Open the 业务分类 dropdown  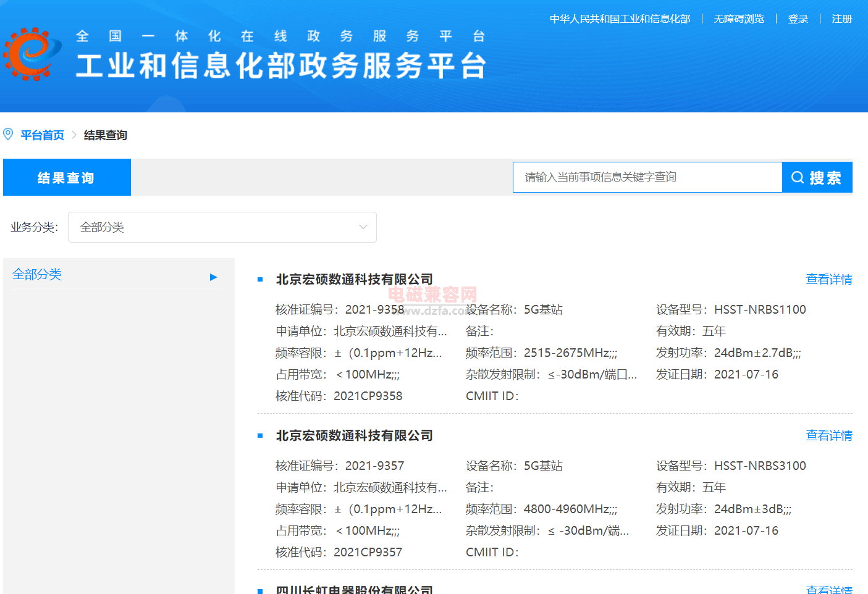click(x=222, y=227)
